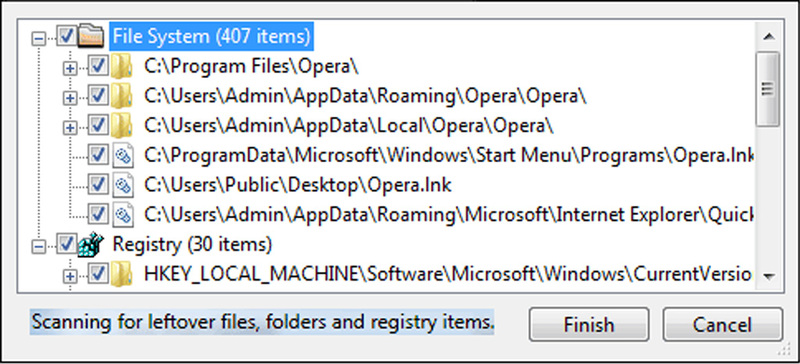
Task: Select the C:\Users\Admin\AppData\Roaming\Opera\Opera\ text
Action: (x=365, y=95)
